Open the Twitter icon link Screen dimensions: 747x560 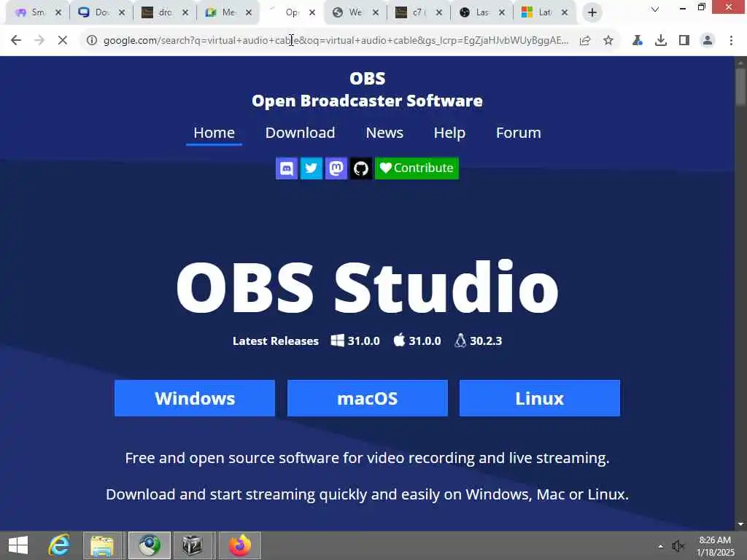tap(311, 168)
